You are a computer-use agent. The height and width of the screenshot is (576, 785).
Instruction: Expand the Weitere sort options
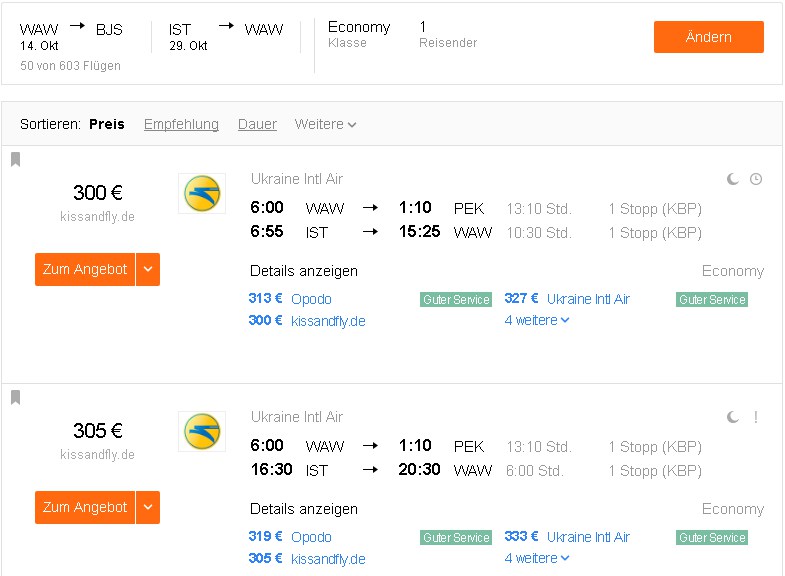tap(325, 124)
